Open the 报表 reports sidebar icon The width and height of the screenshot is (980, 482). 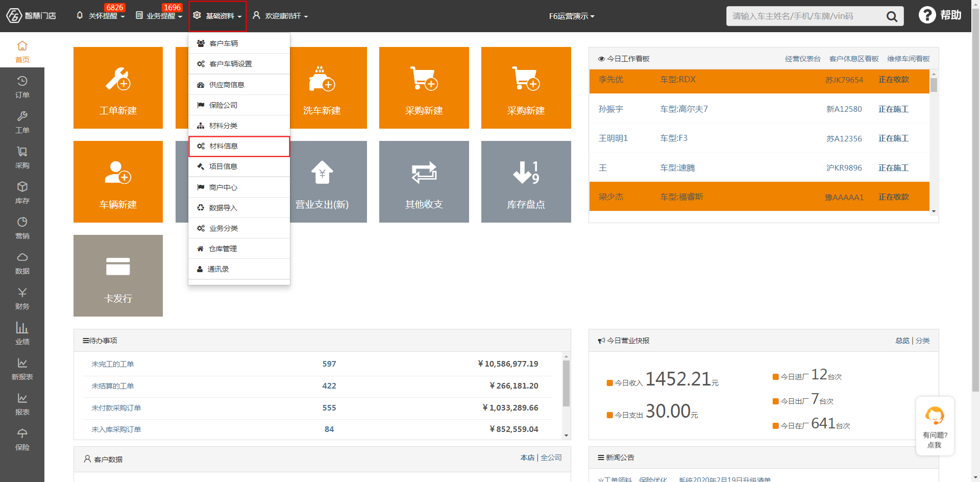point(22,404)
